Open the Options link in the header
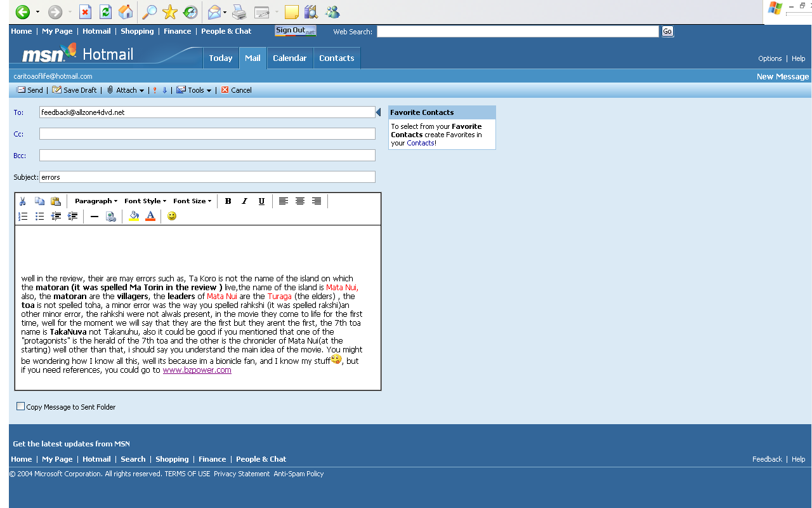This screenshot has height=508, width=812. (770, 58)
